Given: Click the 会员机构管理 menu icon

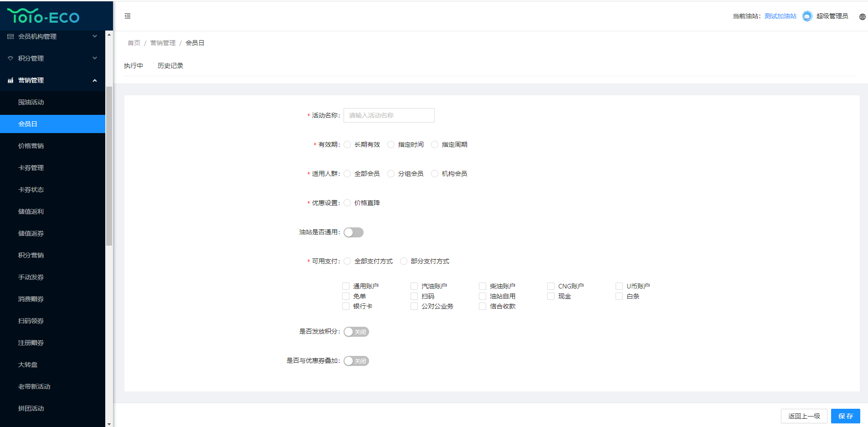Looking at the screenshot, I should [10, 36].
